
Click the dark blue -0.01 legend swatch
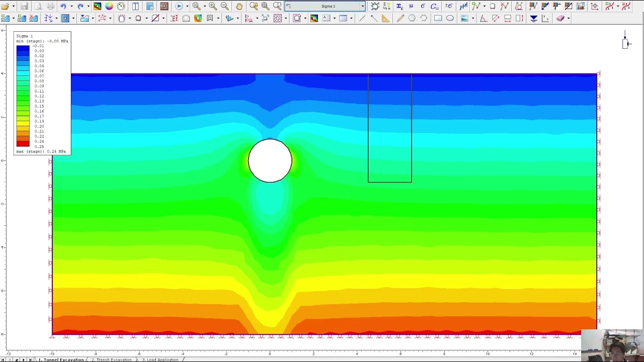click(23, 48)
